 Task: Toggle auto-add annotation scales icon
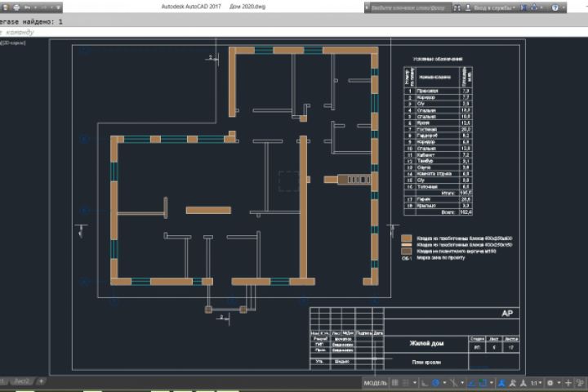(x=513, y=383)
